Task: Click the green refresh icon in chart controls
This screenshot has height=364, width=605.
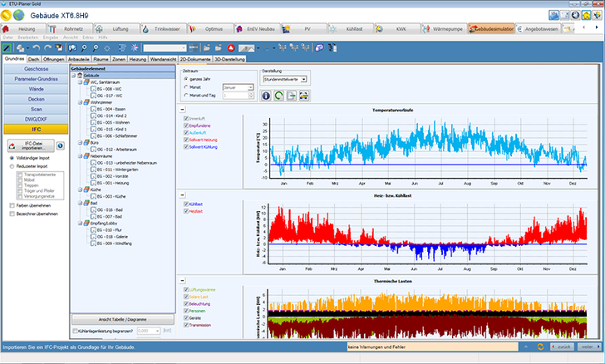Action: pos(279,96)
